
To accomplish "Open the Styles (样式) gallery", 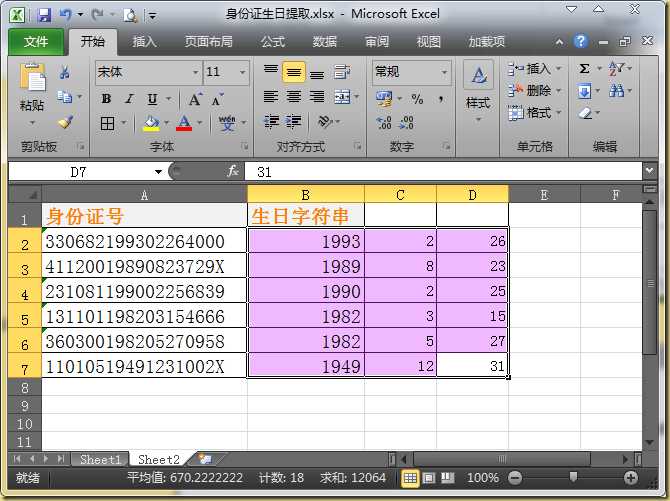I will pos(478,91).
